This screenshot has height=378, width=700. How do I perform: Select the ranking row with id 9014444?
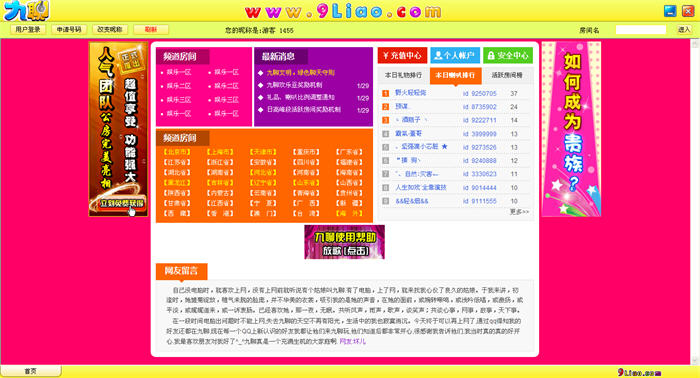point(455,187)
